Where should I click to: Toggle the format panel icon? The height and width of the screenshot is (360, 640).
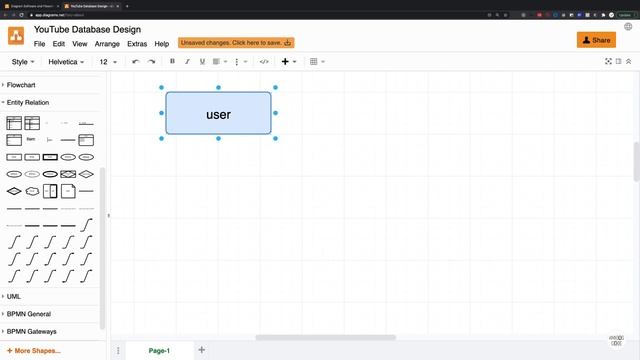pyautogui.click(x=618, y=61)
